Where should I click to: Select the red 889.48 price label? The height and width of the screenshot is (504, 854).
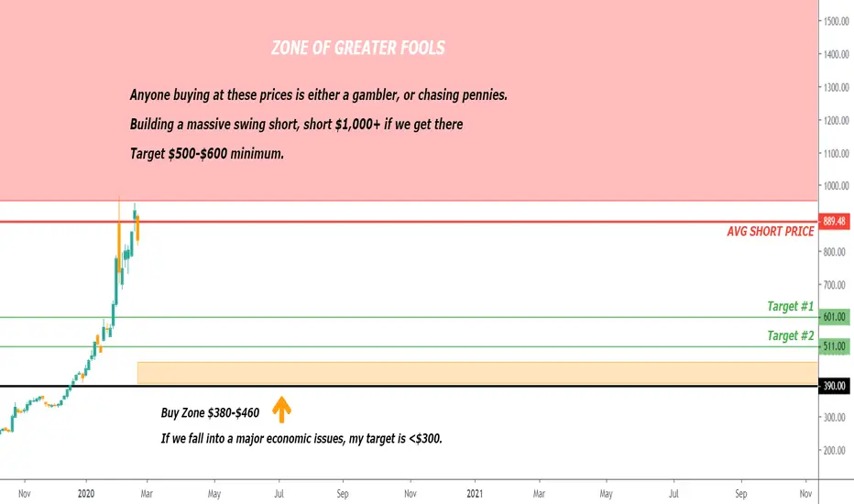coord(834,221)
